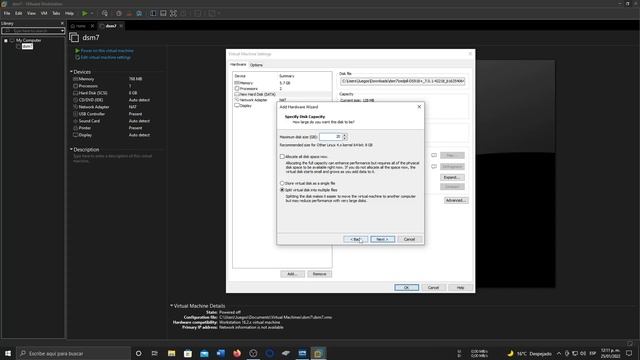Select dsm7 in the library tree
This screenshot has width=640, height=360.
(27, 47)
